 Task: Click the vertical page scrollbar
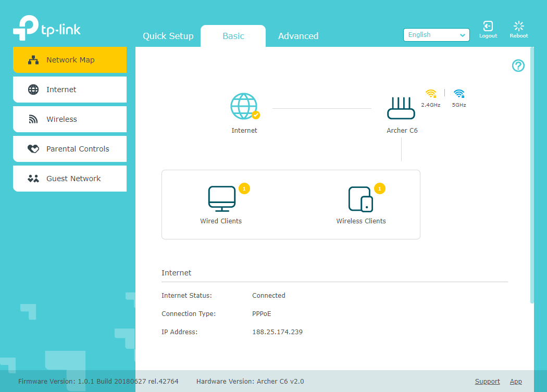[x=532, y=175]
